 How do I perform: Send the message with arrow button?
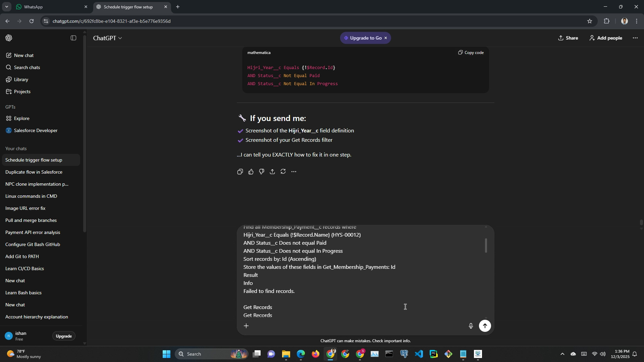[485, 326]
